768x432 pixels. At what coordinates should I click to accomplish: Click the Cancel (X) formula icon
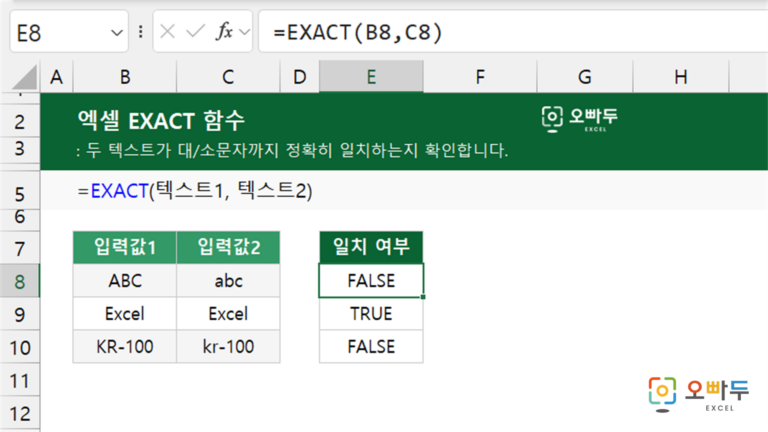(168, 32)
